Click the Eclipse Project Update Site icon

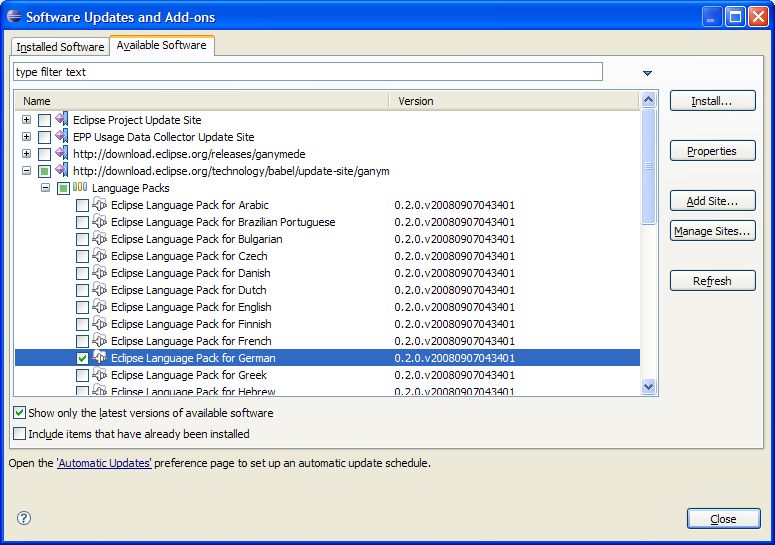coord(62,119)
